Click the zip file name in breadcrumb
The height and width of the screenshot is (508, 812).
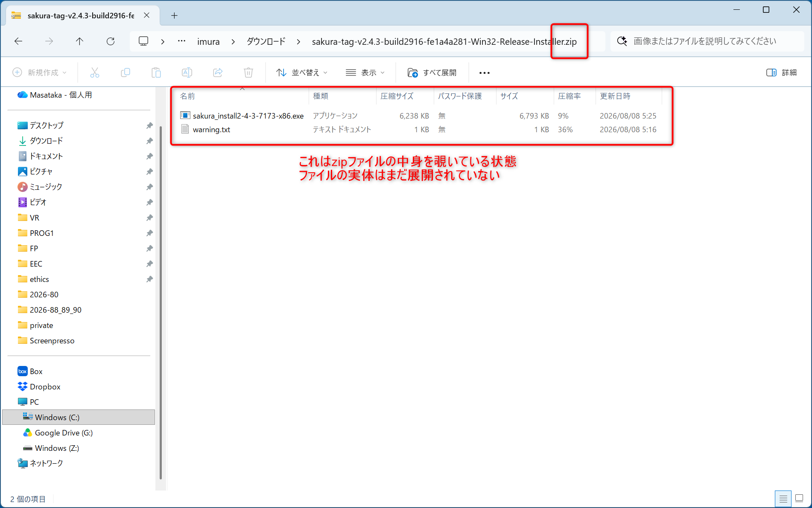tap(444, 41)
